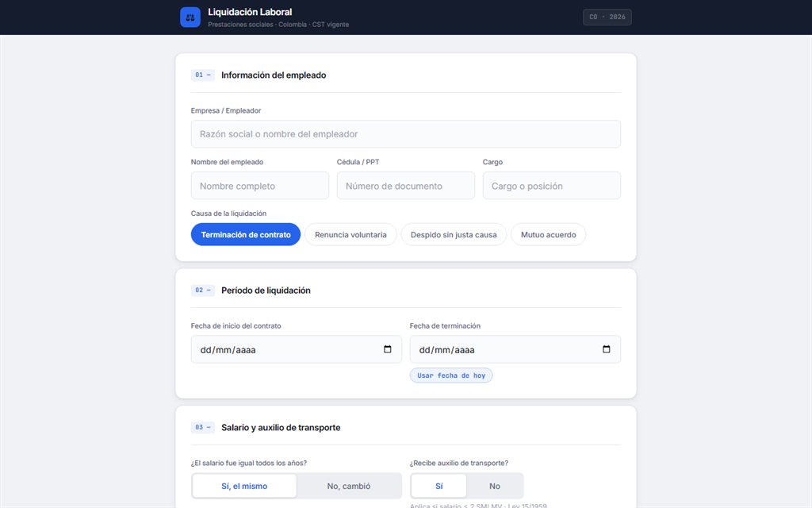
Task: Focus the Cargo o posición field
Action: (552, 186)
